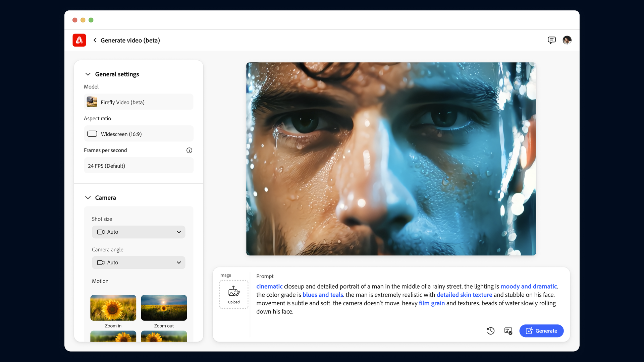The image size is (644, 362).
Task: Collapse the Camera section
Action: (x=88, y=197)
